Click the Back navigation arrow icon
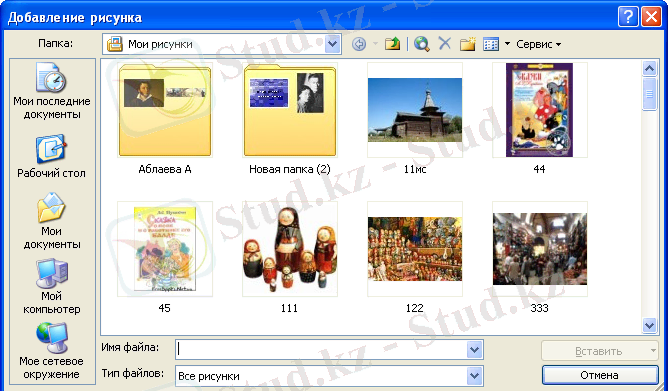 [x=359, y=44]
